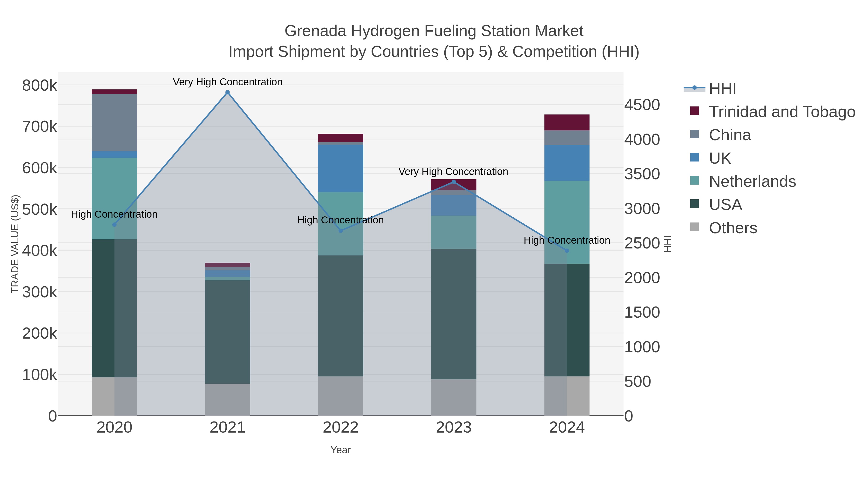This screenshot has height=488, width=868.
Task: Click the 2021 x-axis label
Action: pyautogui.click(x=227, y=428)
